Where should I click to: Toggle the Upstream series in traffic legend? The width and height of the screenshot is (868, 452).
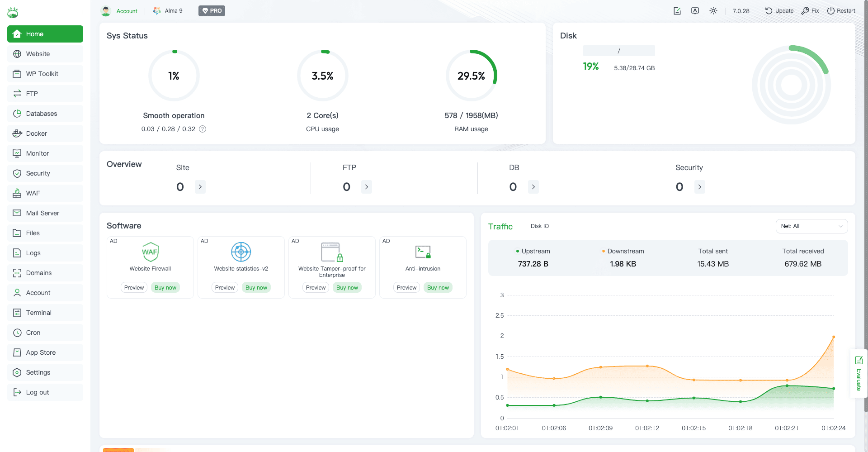(533, 251)
